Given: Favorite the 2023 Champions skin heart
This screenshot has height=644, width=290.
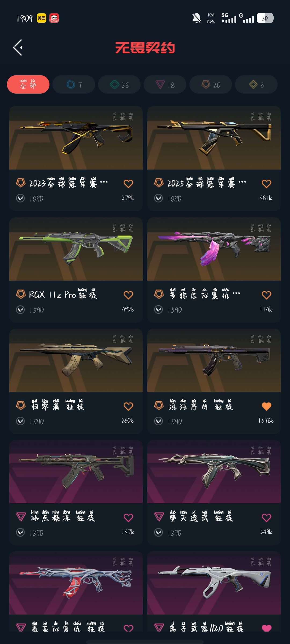Looking at the screenshot, I should pos(128,184).
